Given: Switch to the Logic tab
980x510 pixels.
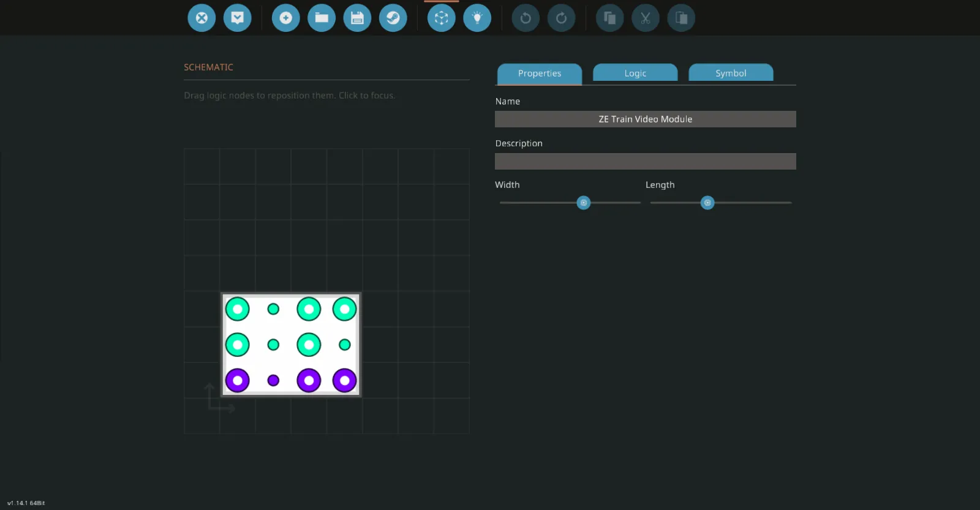Looking at the screenshot, I should point(635,73).
